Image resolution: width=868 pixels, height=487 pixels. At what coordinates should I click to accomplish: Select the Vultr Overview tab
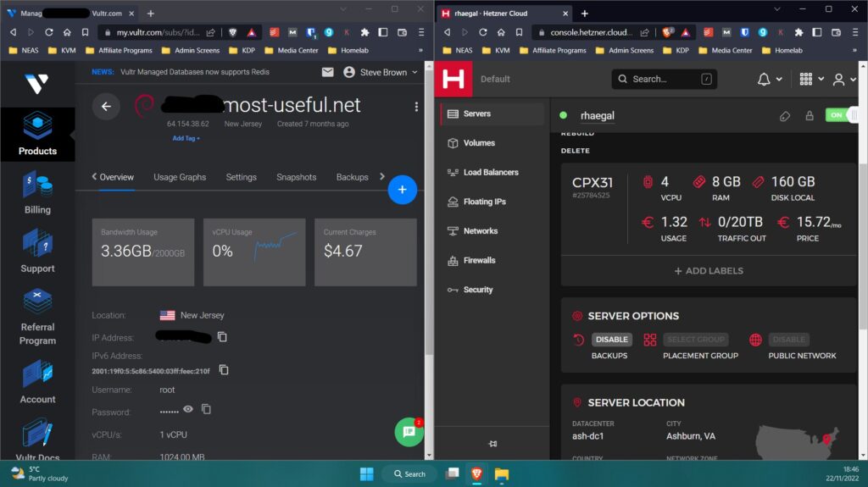tap(116, 177)
